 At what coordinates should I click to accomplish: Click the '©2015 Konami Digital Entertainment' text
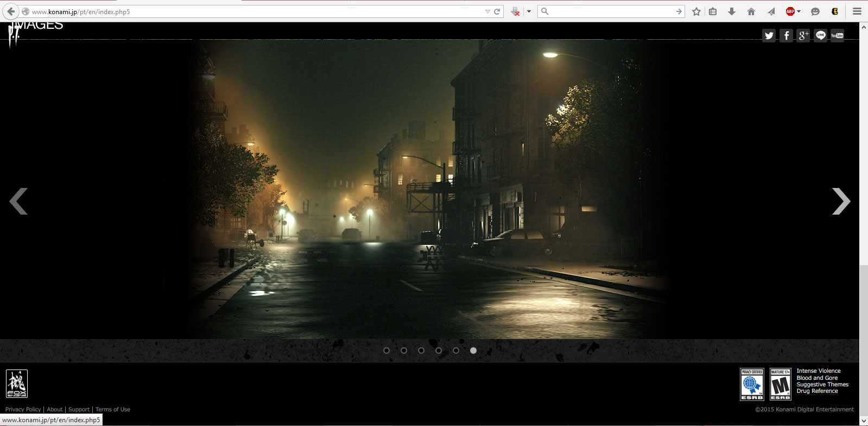tap(804, 409)
